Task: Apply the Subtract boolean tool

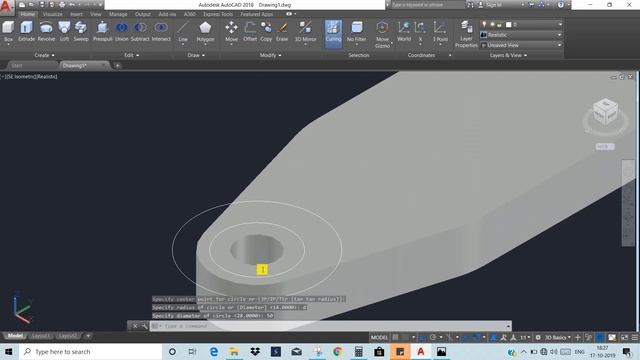Action: click(140, 31)
